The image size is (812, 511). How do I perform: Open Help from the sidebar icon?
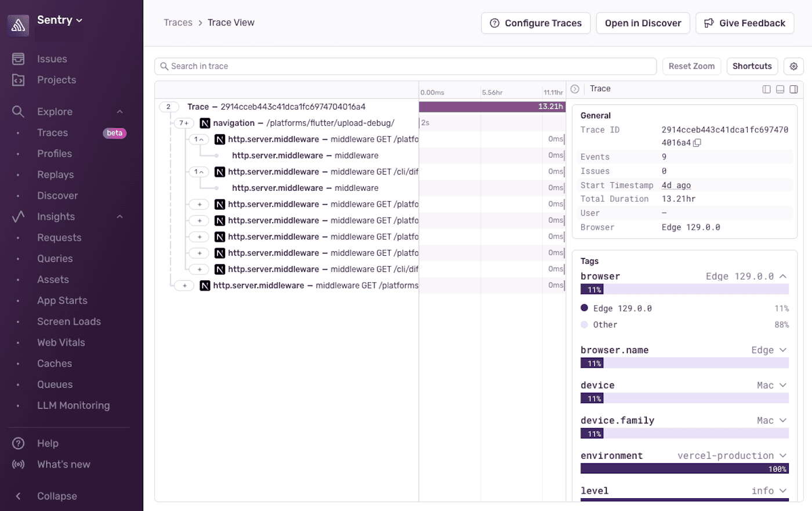pos(19,443)
